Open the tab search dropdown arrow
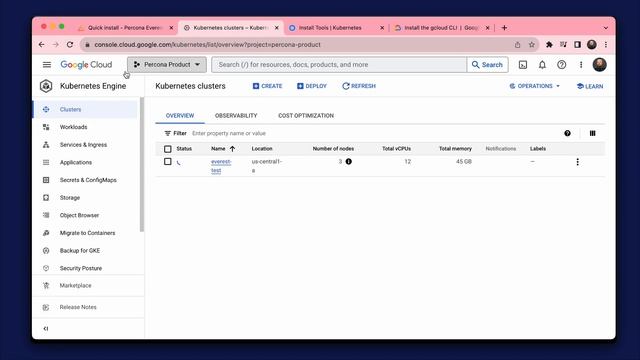Viewport: 640px width, 360px height. pos(606,28)
